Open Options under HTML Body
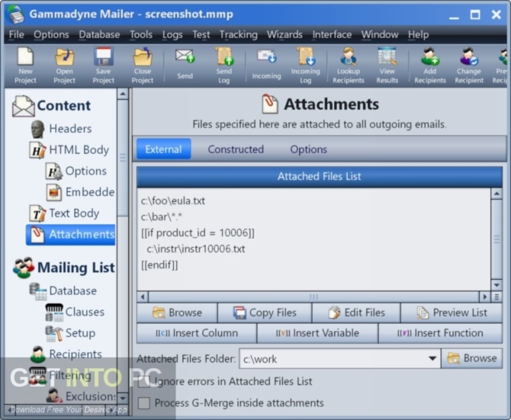Image resolution: width=511 pixels, height=420 pixels. pyautogui.click(x=86, y=171)
